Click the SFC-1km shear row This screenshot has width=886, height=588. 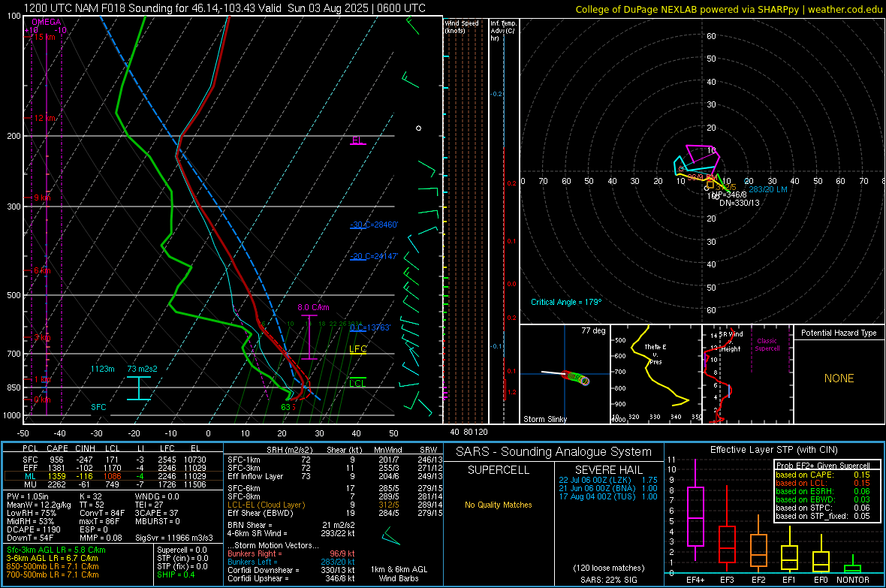(334, 460)
